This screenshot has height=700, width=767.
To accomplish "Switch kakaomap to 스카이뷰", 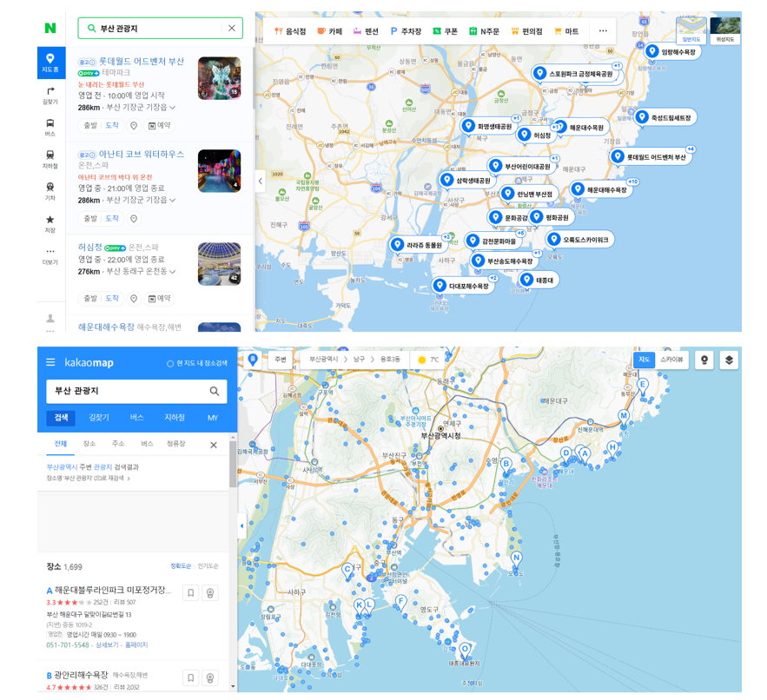I will [x=671, y=360].
